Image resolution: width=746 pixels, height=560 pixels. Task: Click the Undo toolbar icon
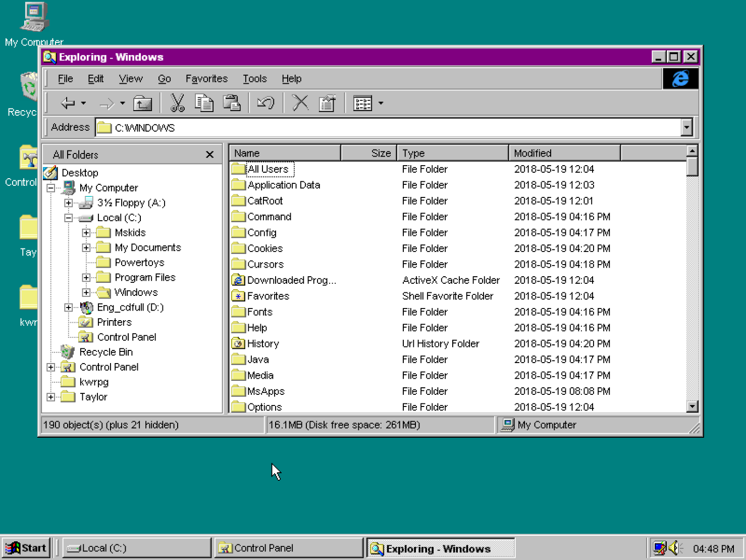[265, 103]
